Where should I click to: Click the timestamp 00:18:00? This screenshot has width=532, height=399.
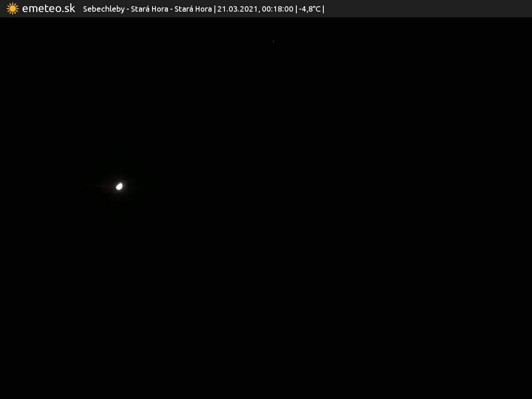point(277,9)
